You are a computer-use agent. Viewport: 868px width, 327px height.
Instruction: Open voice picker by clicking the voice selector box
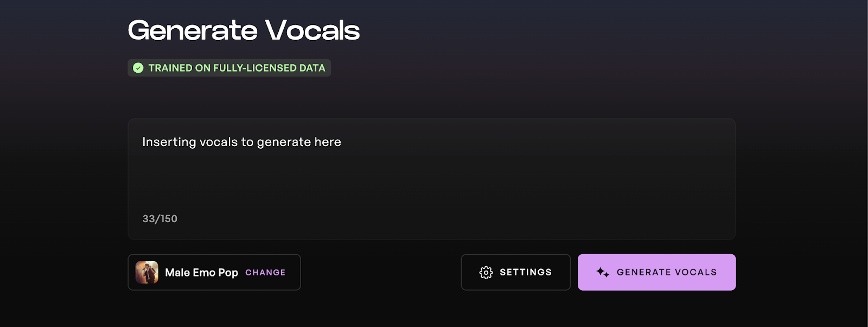214,272
